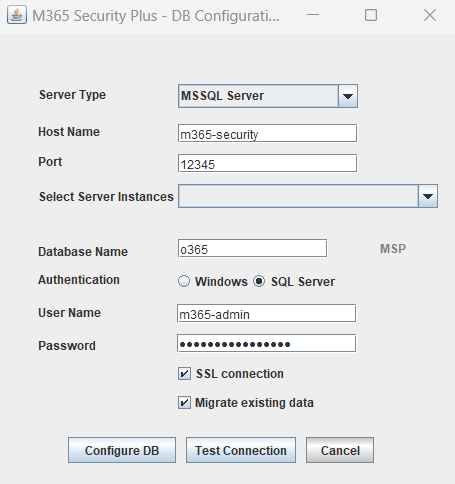
Task: Click the Database Name label
Action: [x=83, y=252]
